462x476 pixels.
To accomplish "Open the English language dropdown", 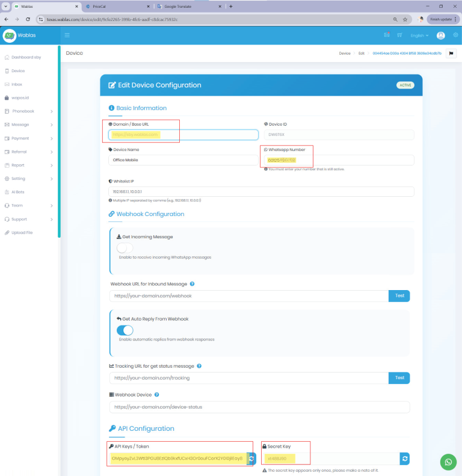I will click(x=419, y=36).
